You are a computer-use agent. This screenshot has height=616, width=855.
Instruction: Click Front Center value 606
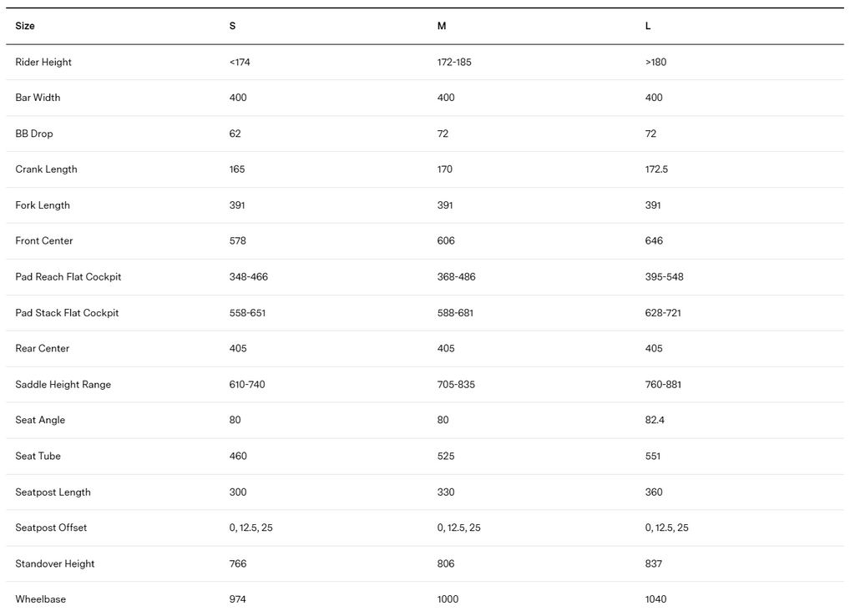(x=446, y=240)
